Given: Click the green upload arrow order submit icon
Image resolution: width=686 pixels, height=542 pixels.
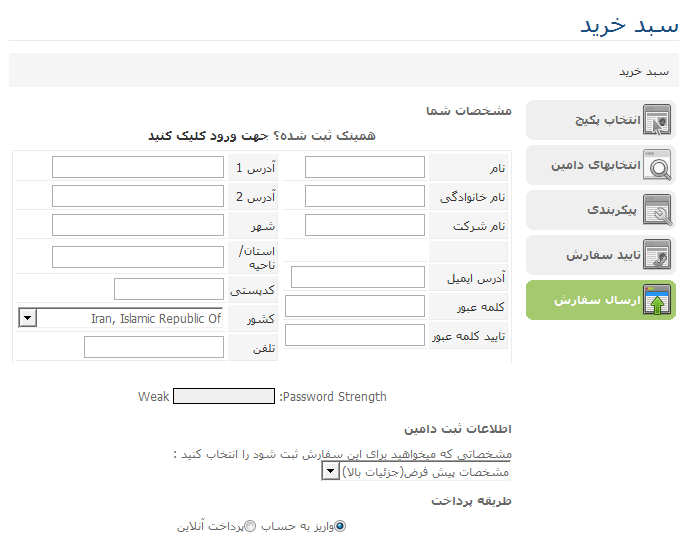Looking at the screenshot, I should (657, 300).
